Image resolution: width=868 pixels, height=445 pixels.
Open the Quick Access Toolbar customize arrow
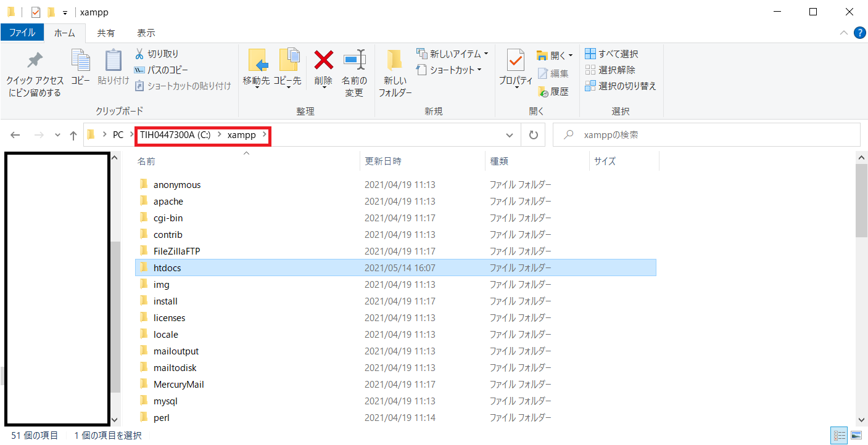(x=65, y=12)
